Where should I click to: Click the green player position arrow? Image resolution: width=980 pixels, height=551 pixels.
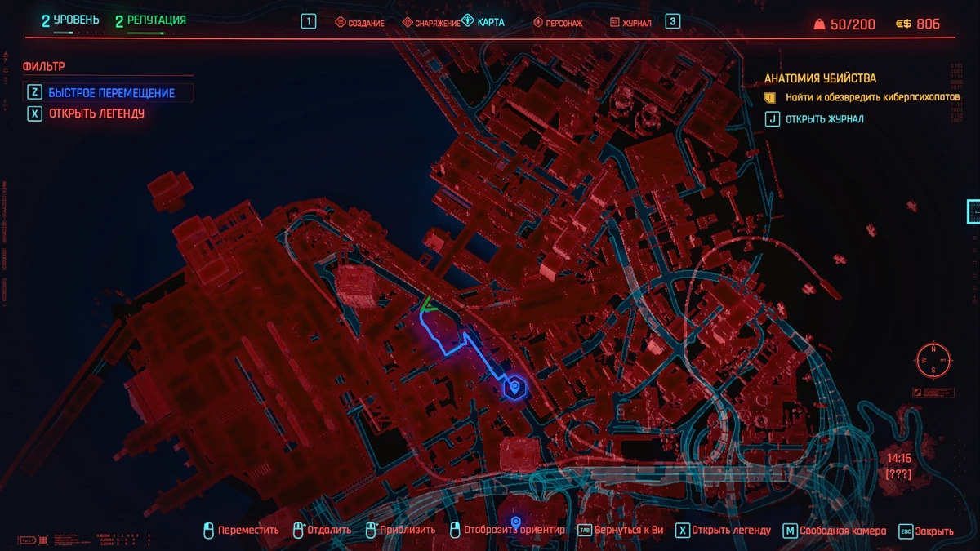click(426, 306)
